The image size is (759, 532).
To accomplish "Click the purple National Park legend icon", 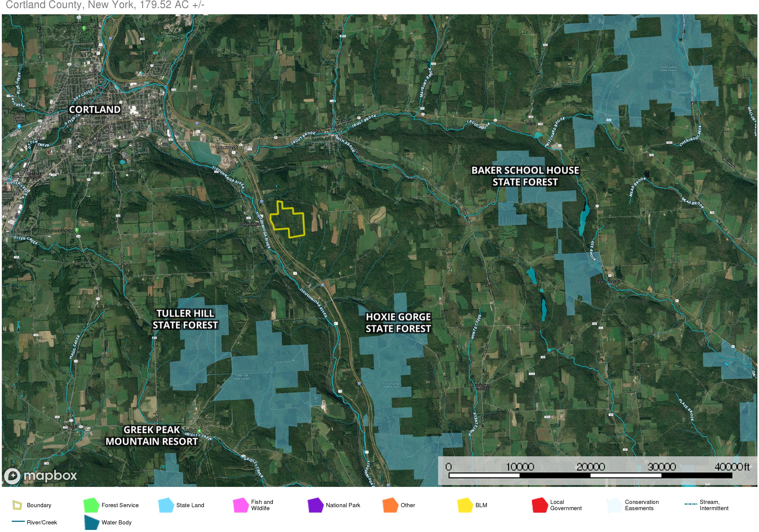I will [315, 505].
